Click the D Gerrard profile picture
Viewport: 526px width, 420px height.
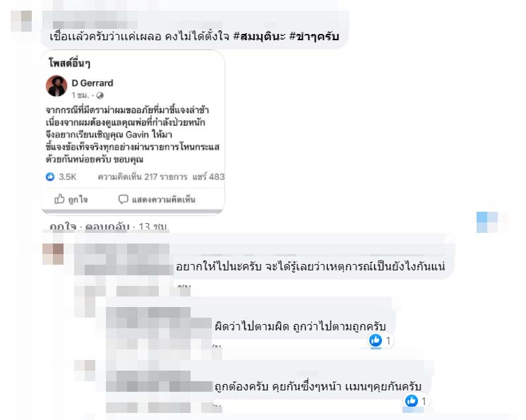coord(56,86)
